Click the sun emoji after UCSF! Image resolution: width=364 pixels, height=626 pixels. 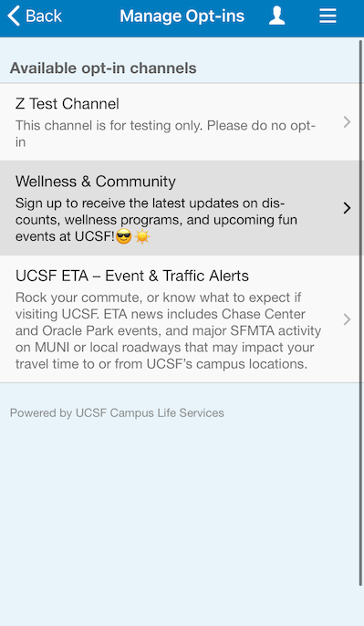click(x=142, y=237)
